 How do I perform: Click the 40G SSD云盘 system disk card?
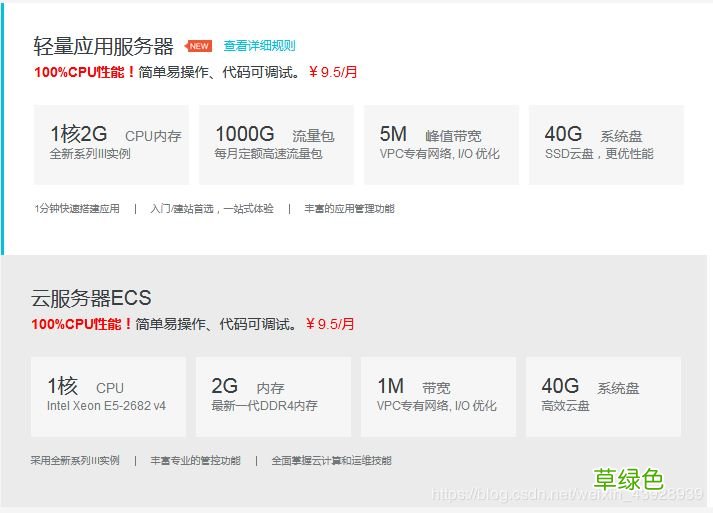coord(607,145)
